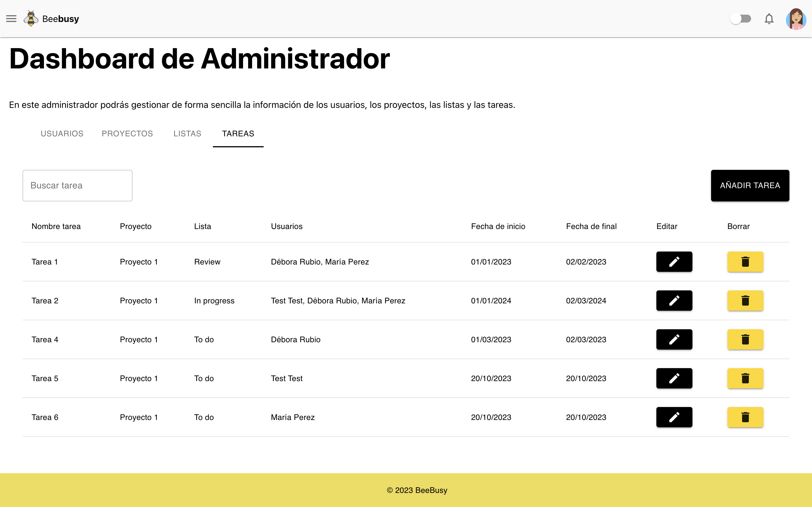Image resolution: width=812 pixels, height=507 pixels.
Task: Click the AÑADIR TAREA button
Action: click(750, 185)
